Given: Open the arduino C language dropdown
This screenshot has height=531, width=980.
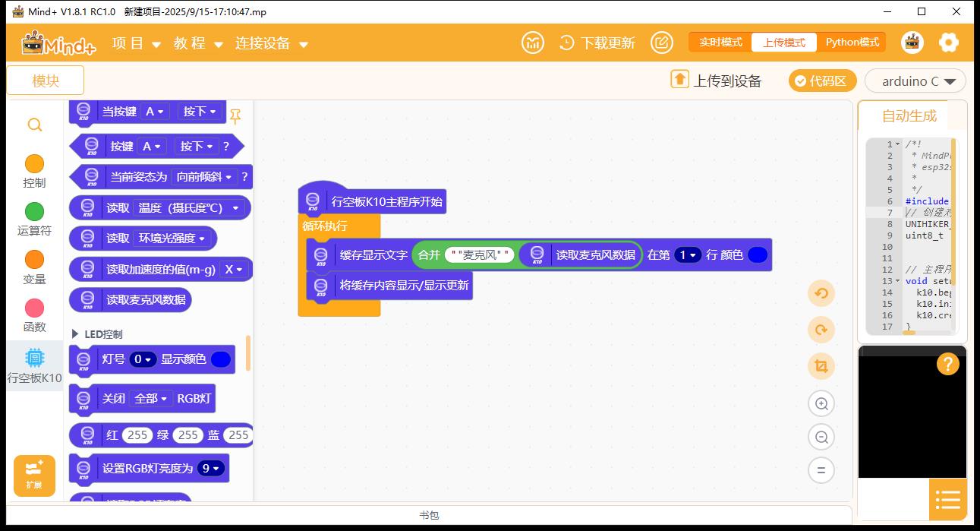Looking at the screenshot, I should click(x=914, y=81).
